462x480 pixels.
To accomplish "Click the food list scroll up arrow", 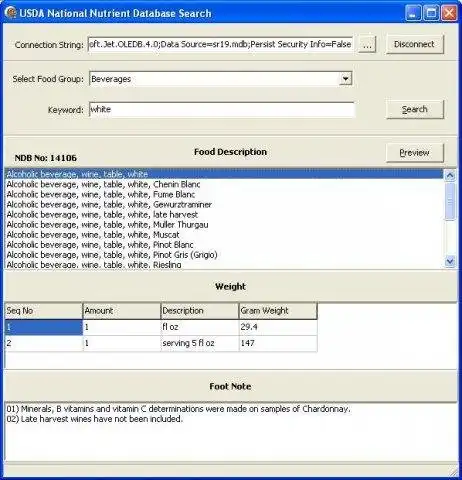I will (450, 175).
